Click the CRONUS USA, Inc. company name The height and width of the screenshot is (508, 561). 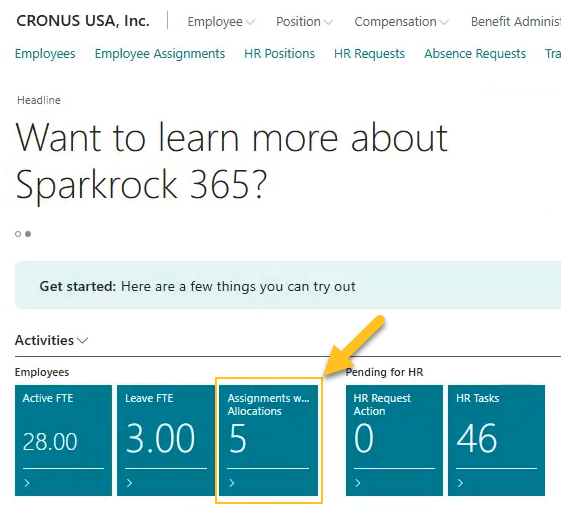83,21
